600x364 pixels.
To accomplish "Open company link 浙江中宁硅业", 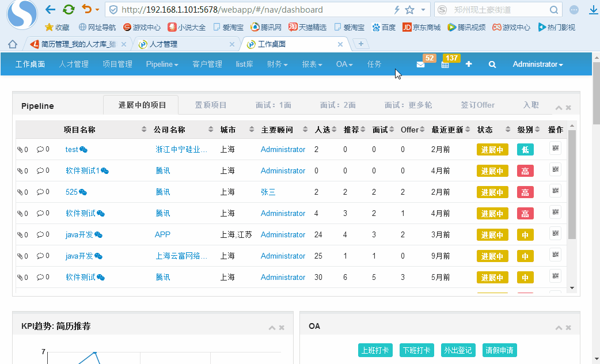I will click(x=181, y=150).
